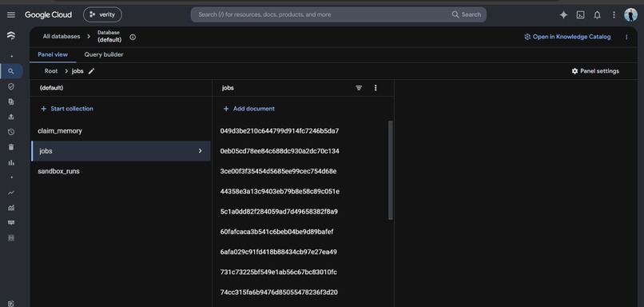
Task: Open Query insights area chart icon
Action: [x=11, y=208]
